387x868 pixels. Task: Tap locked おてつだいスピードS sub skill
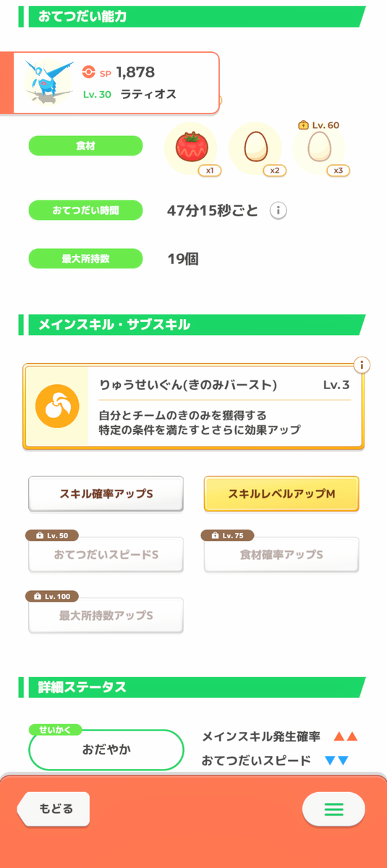pyautogui.click(x=106, y=555)
